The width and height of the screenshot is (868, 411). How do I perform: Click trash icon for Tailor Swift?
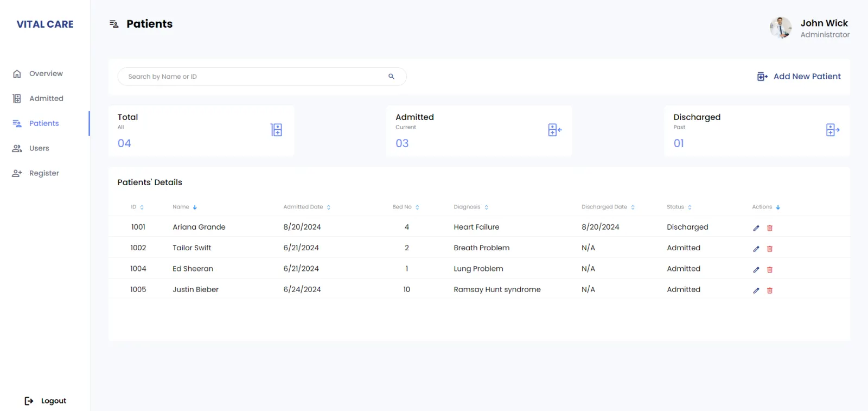pos(769,249)
